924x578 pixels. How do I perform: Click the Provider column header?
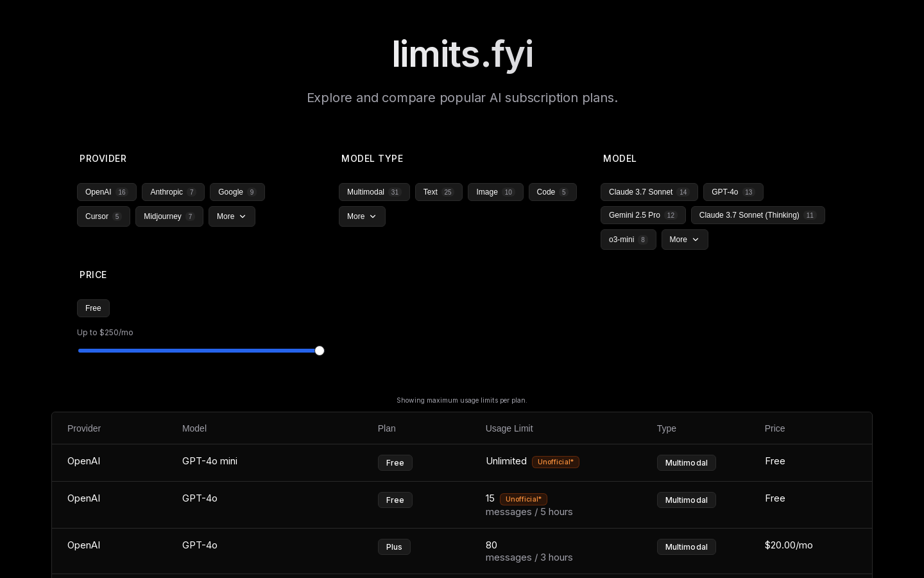coord(84,428)
